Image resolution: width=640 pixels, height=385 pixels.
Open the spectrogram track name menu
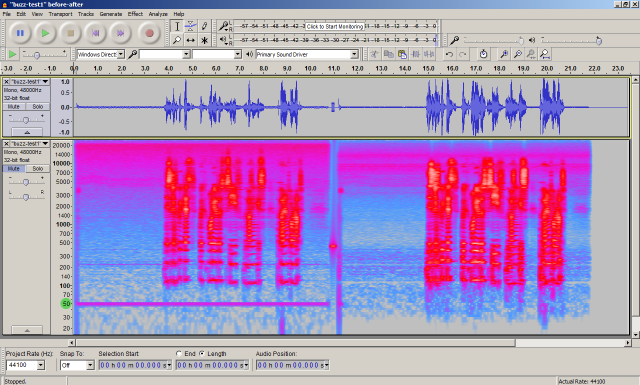(x=30, y=144)
